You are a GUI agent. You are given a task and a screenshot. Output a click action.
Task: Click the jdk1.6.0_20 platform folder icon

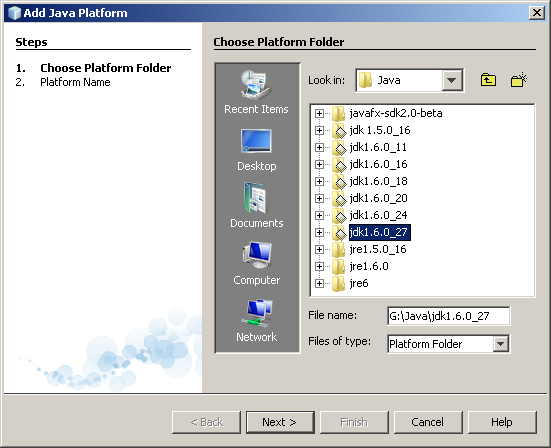click(339, 199)
